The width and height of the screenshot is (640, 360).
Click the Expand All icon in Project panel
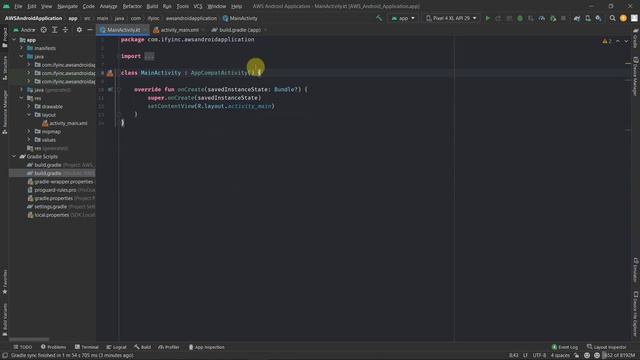click(x=54, y=30)
